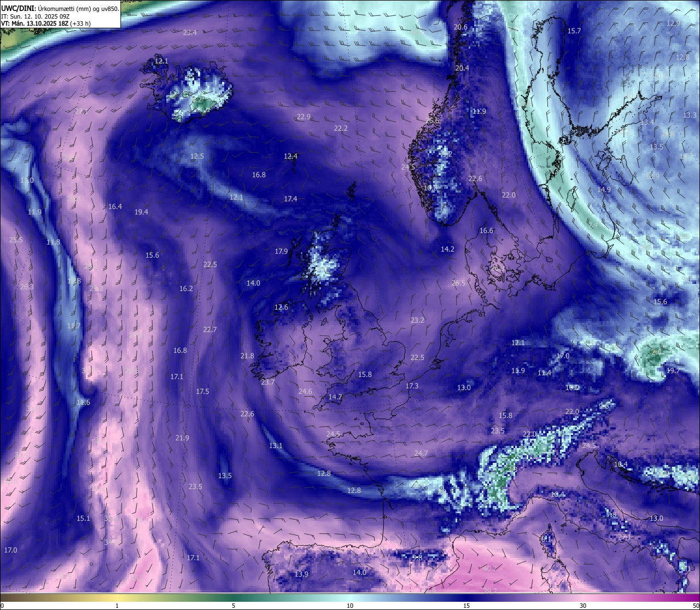Click the 13.3 value at the right edge
Image resolution: width=700 pixels, height=610 pixels.
click(x=690, y=115)
